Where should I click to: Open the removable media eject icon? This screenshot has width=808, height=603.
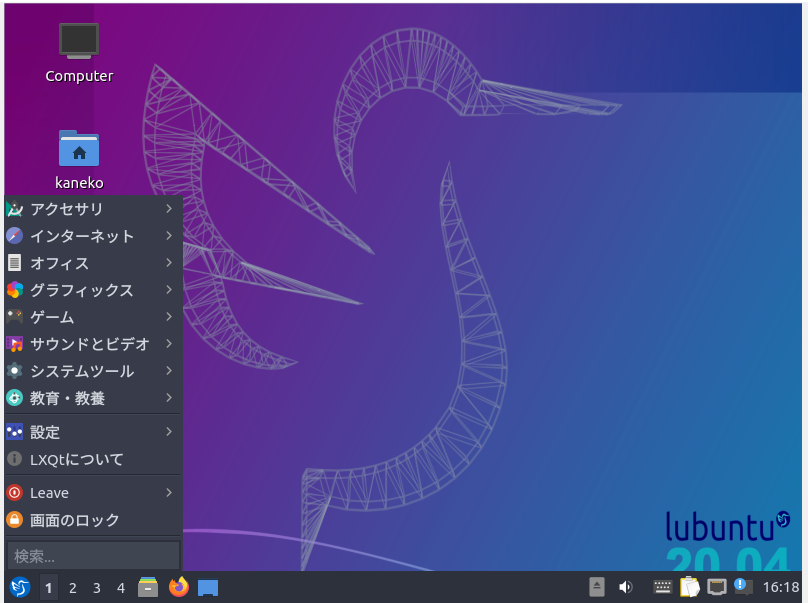[x=597, y=587]
